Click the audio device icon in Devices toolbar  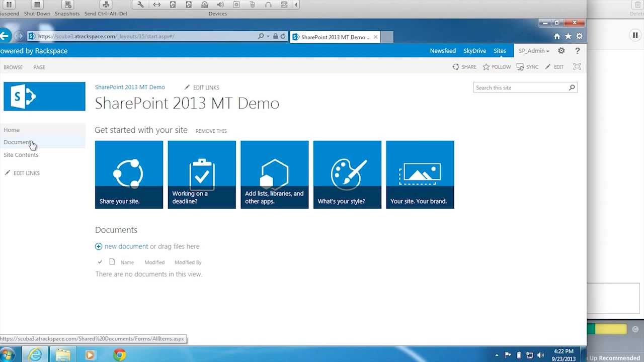pyautogui.click(x=221, y=5)
